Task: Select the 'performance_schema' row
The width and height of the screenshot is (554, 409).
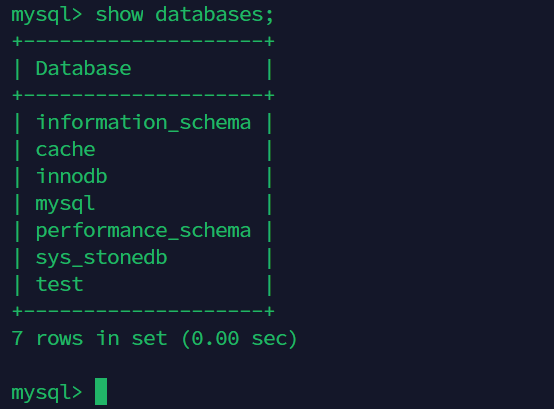Action: pos(143,231)
